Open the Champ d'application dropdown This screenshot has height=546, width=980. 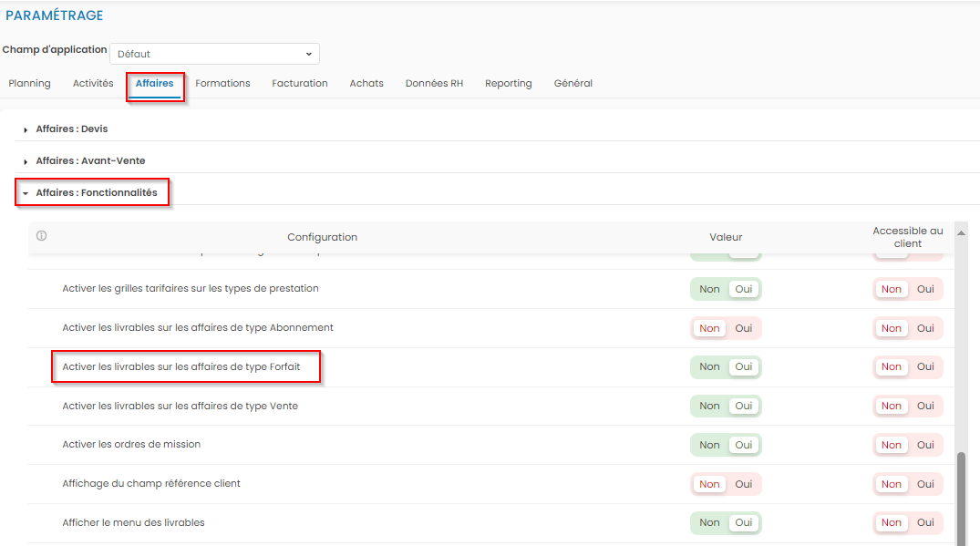click(x=214, y=55)
